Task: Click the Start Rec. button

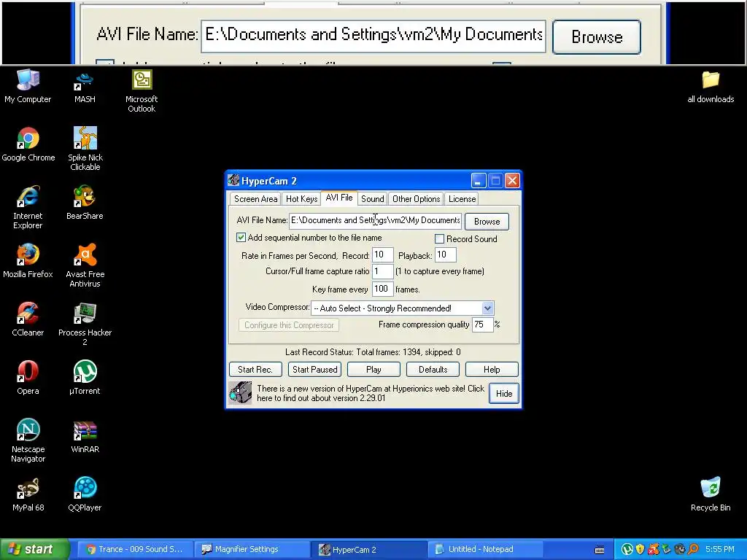Action: point(255,370)
